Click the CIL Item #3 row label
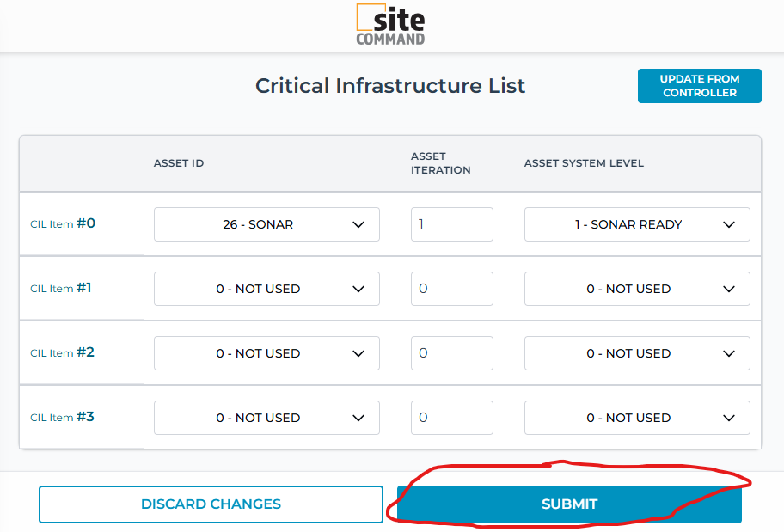The height and width of the screenshot is (532, 784). (63, 417)
